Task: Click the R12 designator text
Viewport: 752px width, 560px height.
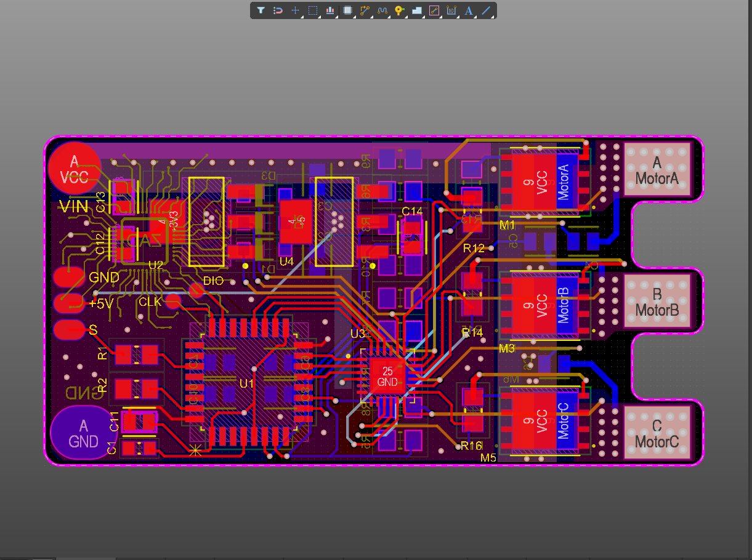Action: pyautogui.click(x=474, y=249)
